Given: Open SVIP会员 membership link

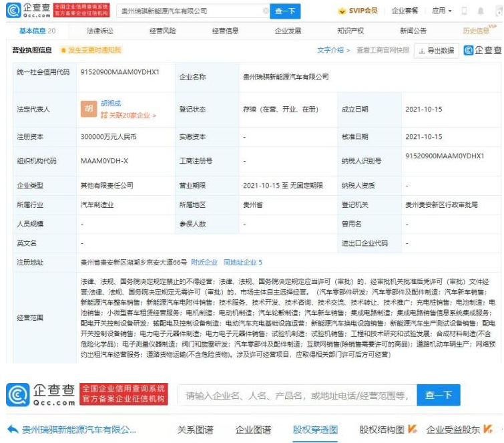Looking at the screenshot, I should coord(358,11).
